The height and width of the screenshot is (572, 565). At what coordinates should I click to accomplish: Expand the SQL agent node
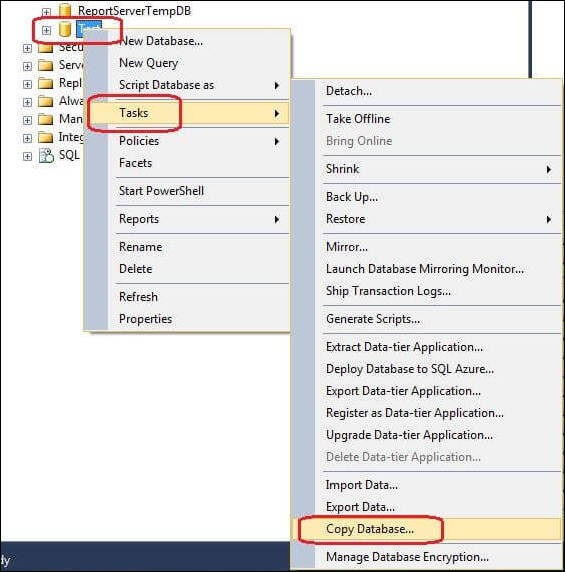tap(27, 156)
